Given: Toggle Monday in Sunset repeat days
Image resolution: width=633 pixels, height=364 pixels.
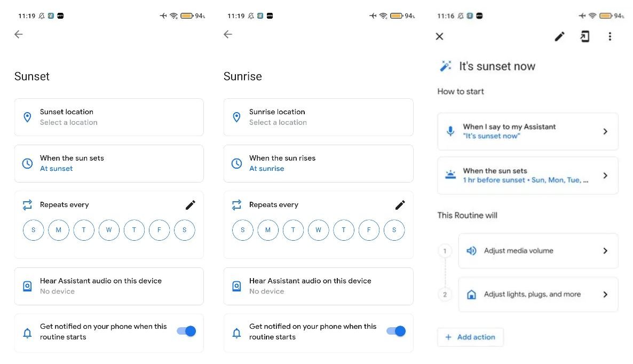Looking at the screenshot, I should (59, 230).
